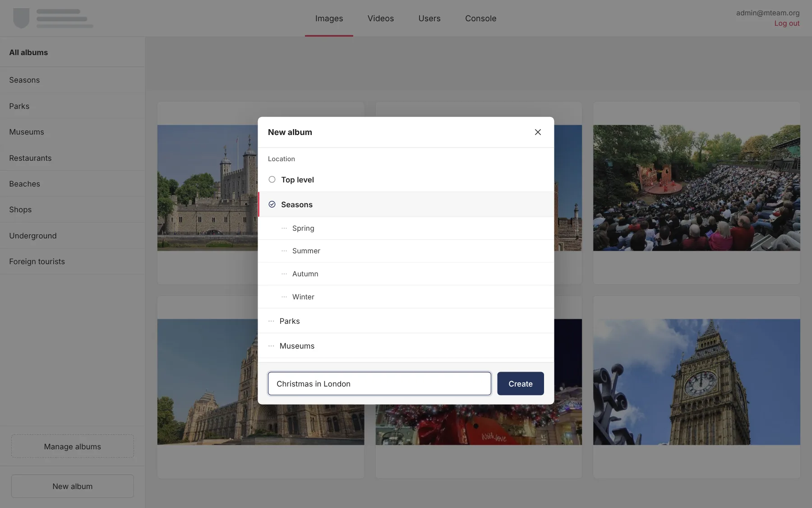Choose Autumn as the album location
The width and height of the screenshot is (812, 508).
(x=406, y=274)
